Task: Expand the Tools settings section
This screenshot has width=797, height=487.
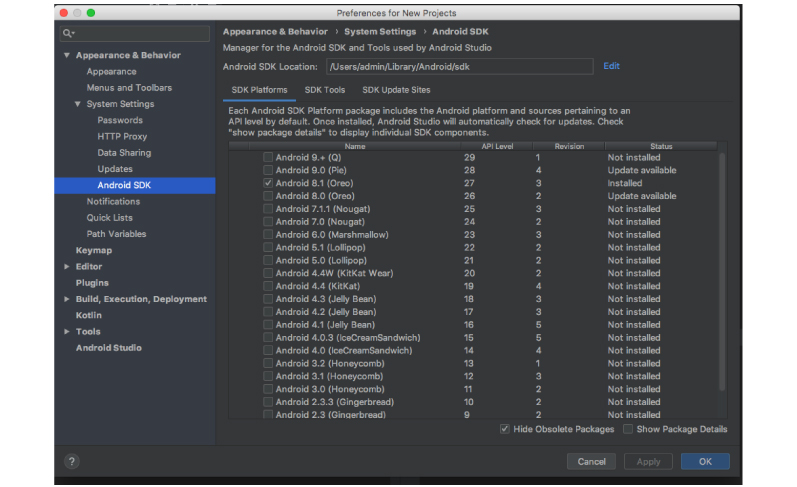Action: (67, 332)
